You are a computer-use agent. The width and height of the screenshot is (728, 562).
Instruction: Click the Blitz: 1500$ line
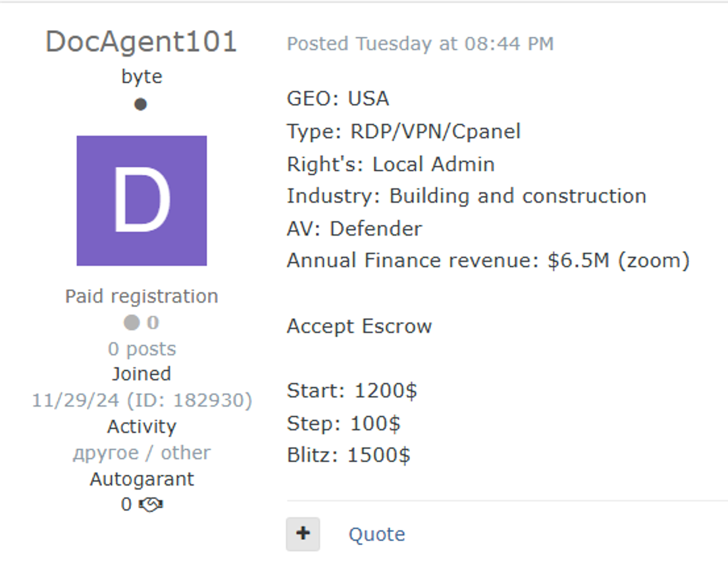[348, 455]
